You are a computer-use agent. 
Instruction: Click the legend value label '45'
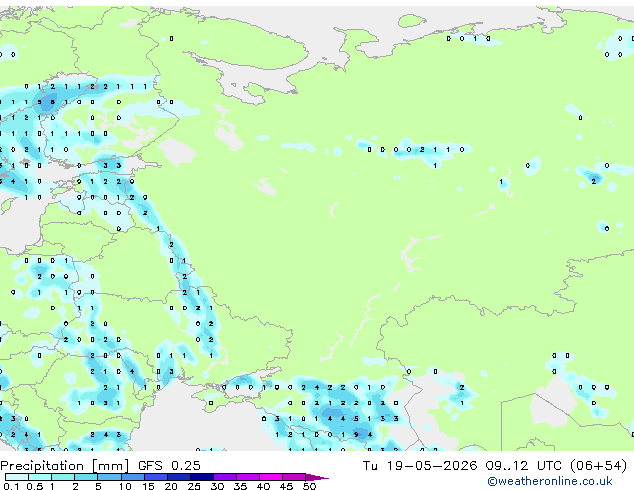point(286,486)
